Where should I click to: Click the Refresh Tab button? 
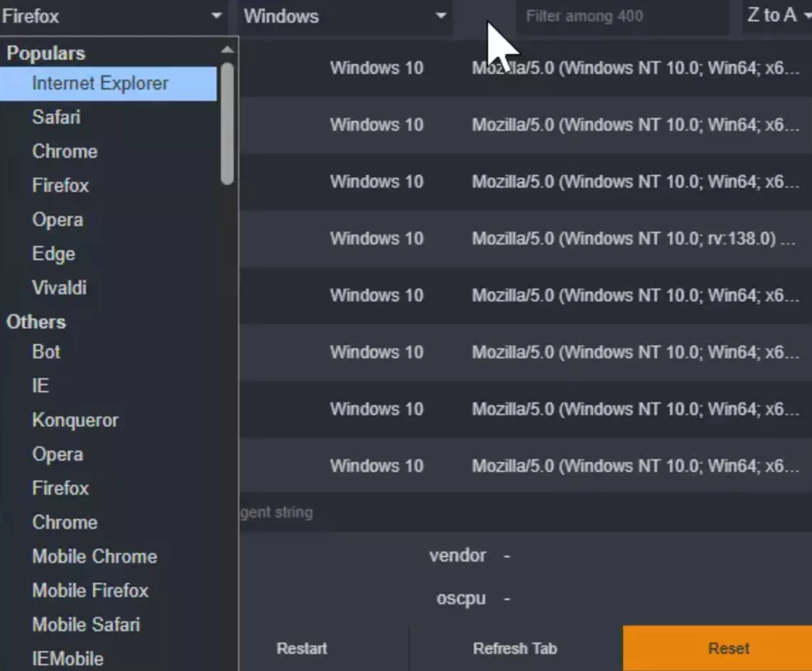pos(515,648)
